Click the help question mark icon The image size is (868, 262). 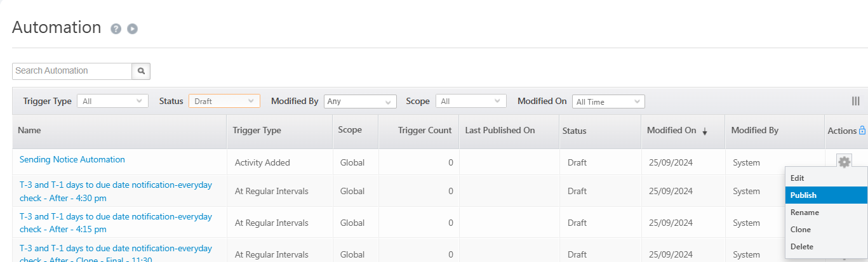[116, 29]
